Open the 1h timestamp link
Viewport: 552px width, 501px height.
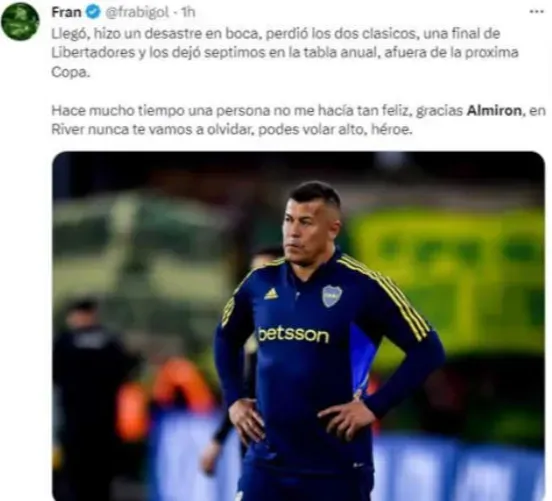pyautogui.click(x=188, y=12)
